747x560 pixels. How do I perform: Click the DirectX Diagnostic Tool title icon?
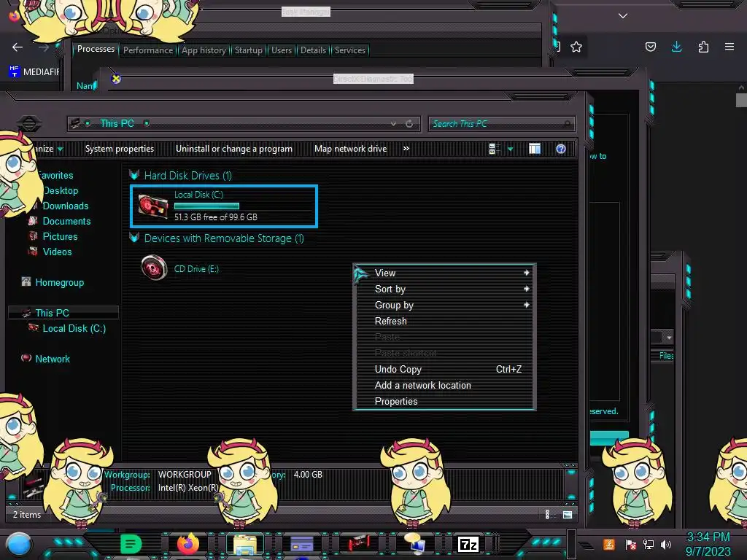(x=116, y=79)
